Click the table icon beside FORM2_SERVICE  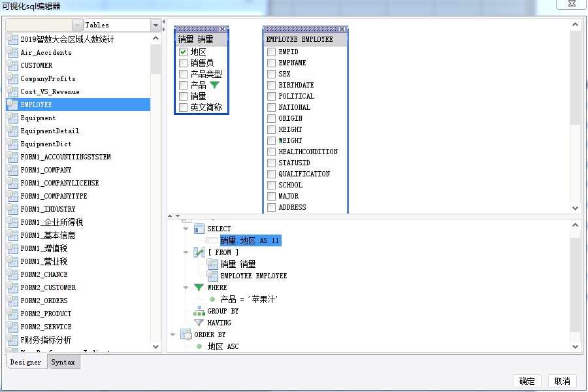tap(12, 327)
